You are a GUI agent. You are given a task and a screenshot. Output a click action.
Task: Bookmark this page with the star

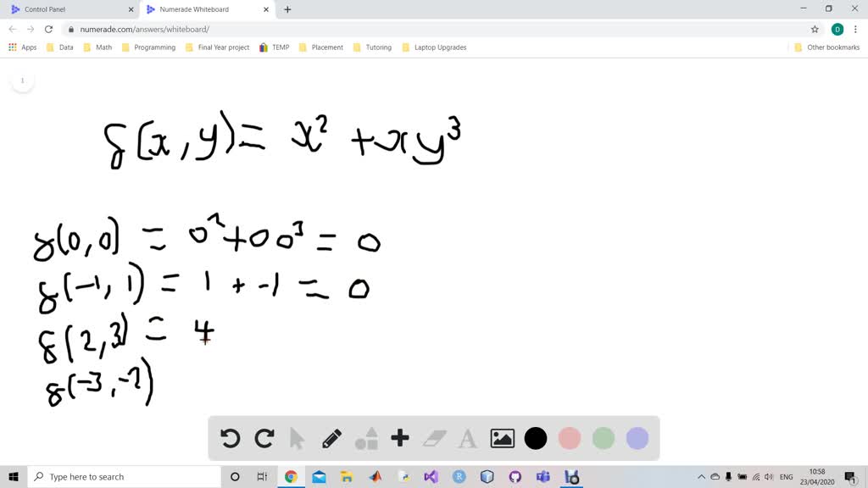815,30
